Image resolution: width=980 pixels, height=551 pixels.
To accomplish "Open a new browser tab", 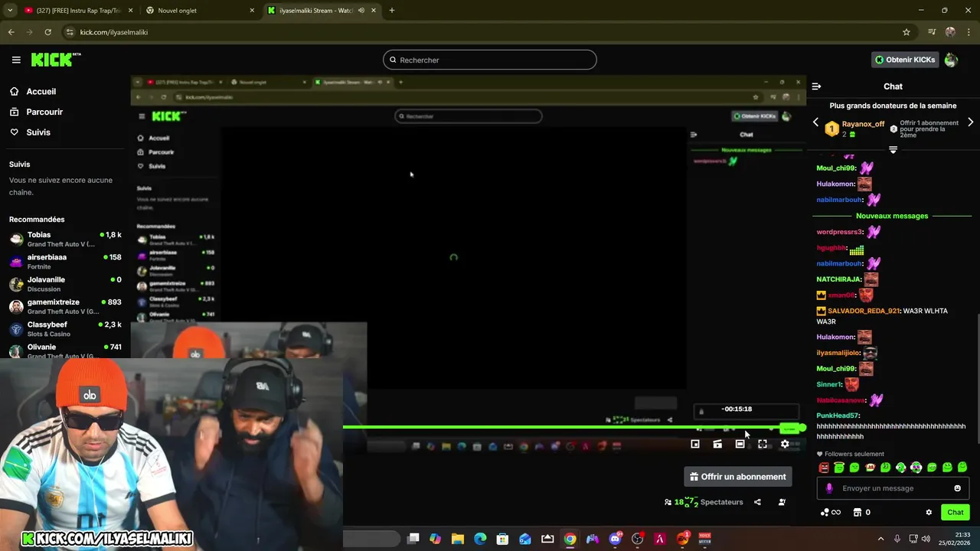I will point(392,11).
